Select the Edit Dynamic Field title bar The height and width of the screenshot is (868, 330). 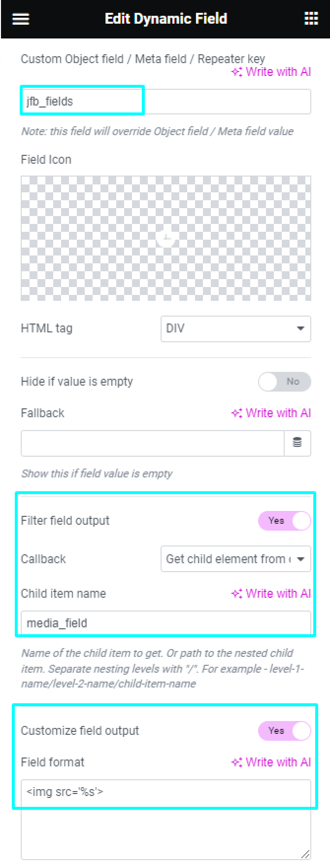click(x=165, y=19)
